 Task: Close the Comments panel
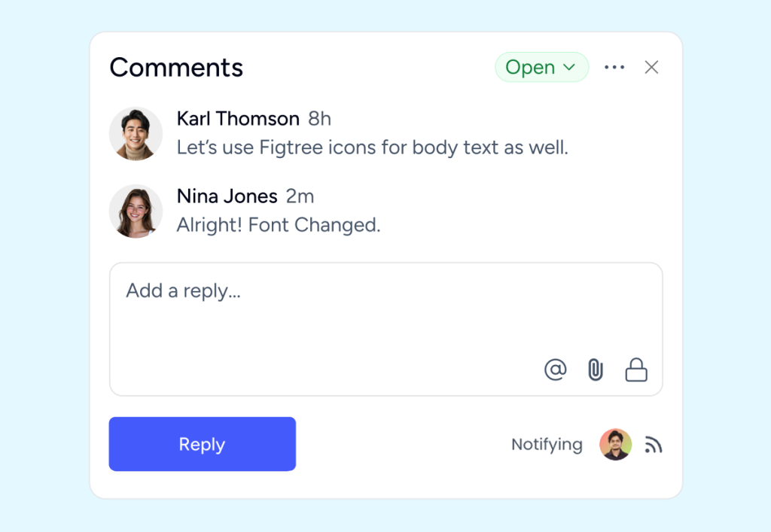click(651, 67)
